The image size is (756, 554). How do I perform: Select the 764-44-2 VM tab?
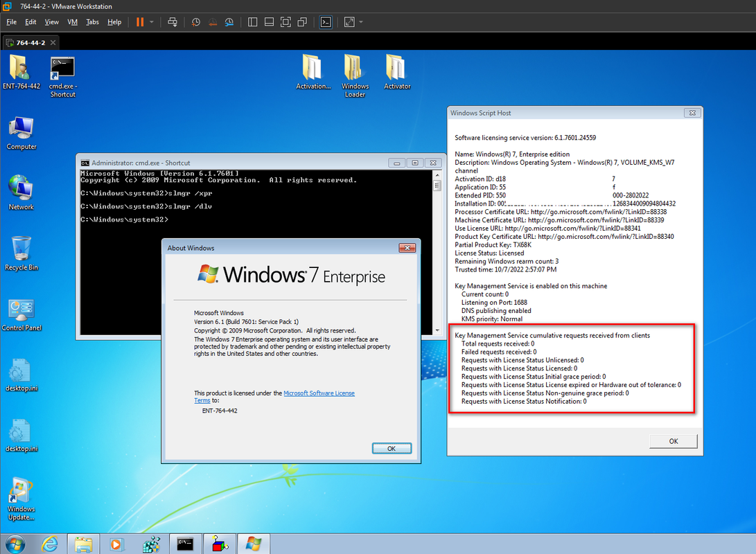(x=30, y=42)
